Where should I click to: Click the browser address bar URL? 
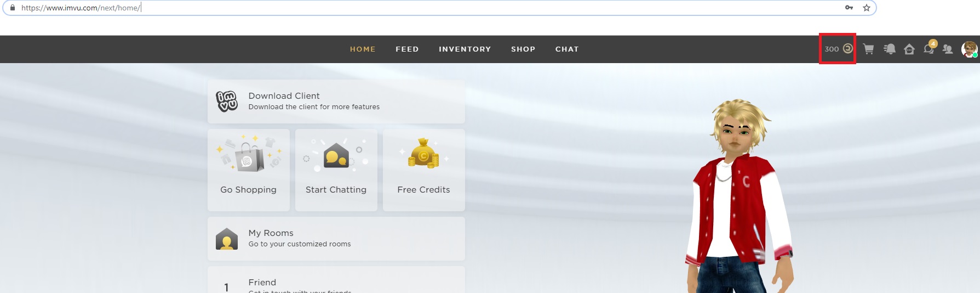81,8
